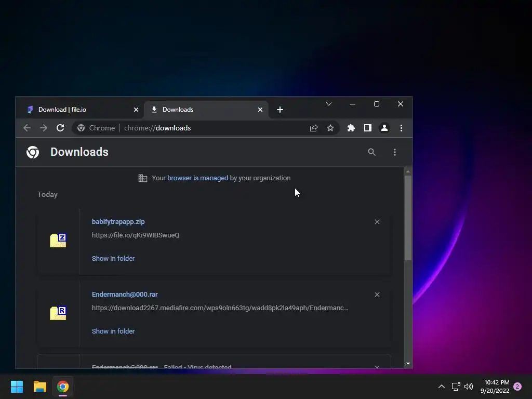Remove babifytrapapp.zip from the list
The image size is (532, 399).
(377, 222)
